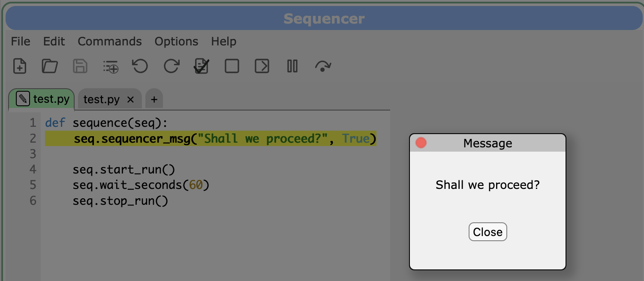Click Close in the Message dialog
Screen dimensions: 644x281
tap(488, 232)
